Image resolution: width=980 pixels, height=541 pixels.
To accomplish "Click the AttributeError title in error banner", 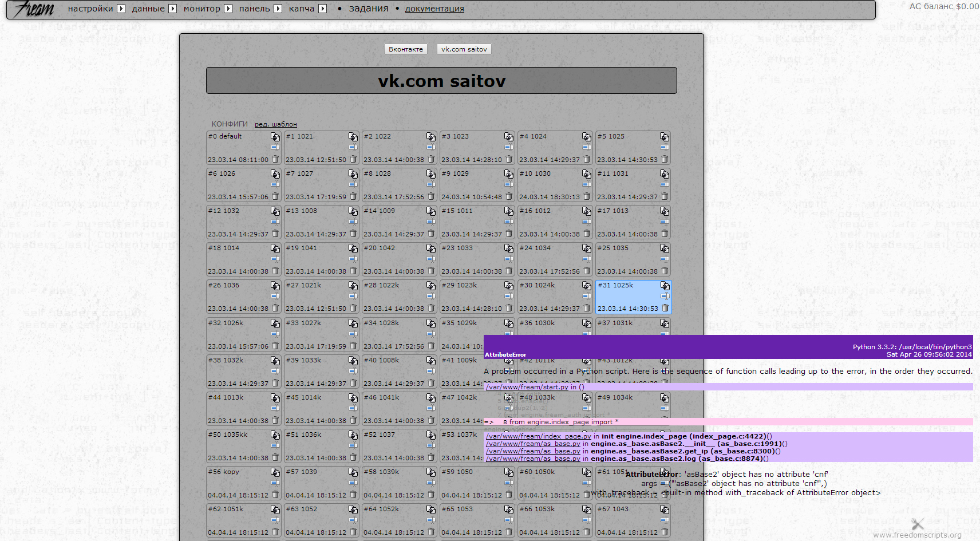I will [505, 355].
